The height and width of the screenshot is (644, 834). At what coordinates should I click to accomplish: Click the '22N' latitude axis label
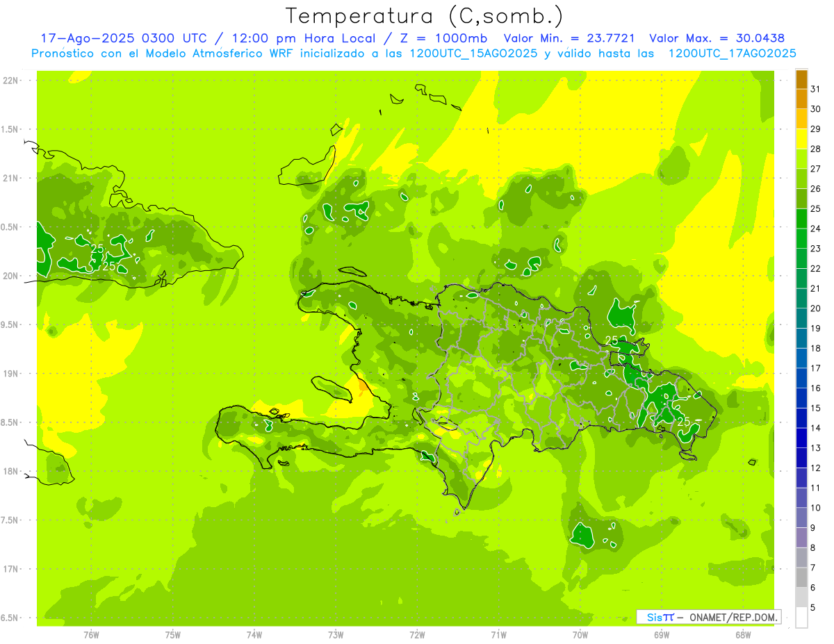pyautogui.click(x=11, y=80)
